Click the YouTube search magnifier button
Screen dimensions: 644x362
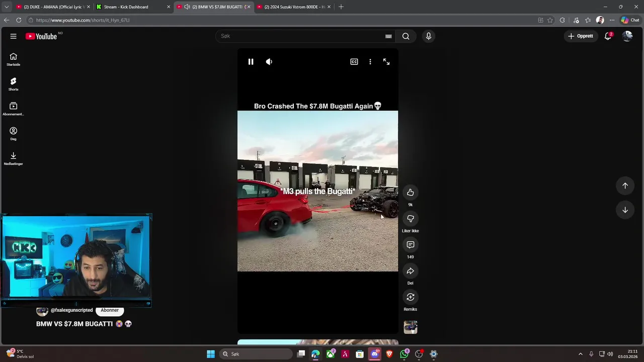pyautogui.click(x=406, y=36)
